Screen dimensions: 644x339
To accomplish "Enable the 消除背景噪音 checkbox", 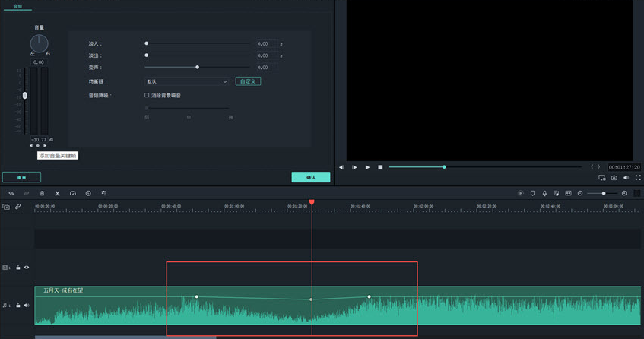I will (x=147, y=95).
